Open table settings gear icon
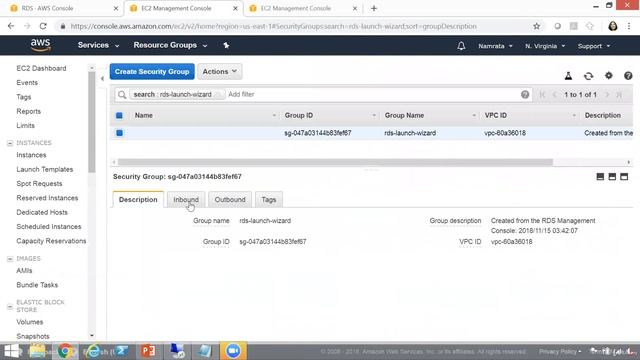This screenshot has width=640, height=360. tap(609, 76)
